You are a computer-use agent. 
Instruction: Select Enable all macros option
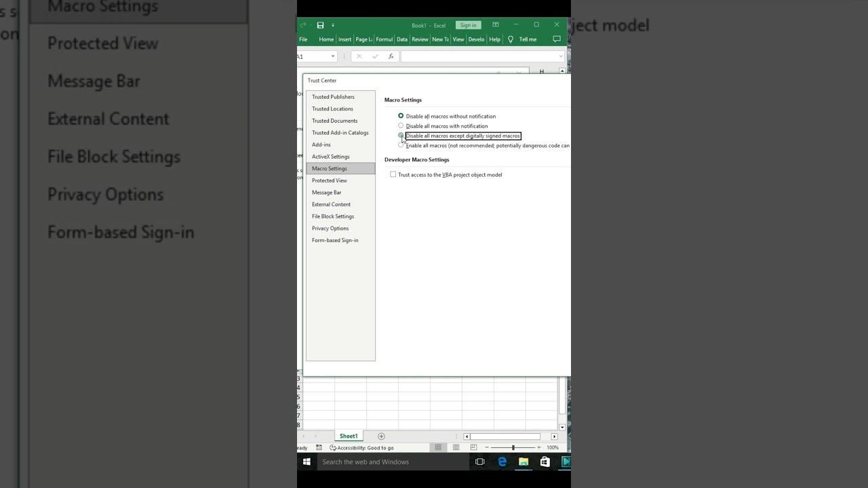[401, 145]
